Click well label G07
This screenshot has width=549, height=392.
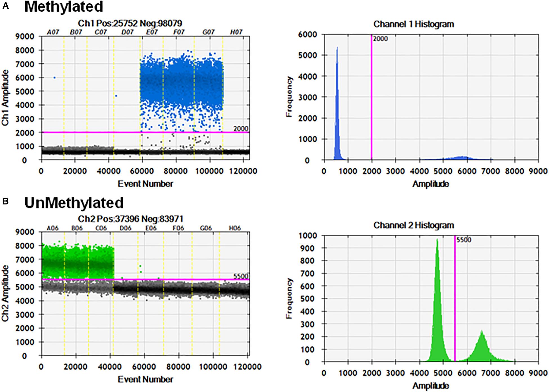point(208,32)
